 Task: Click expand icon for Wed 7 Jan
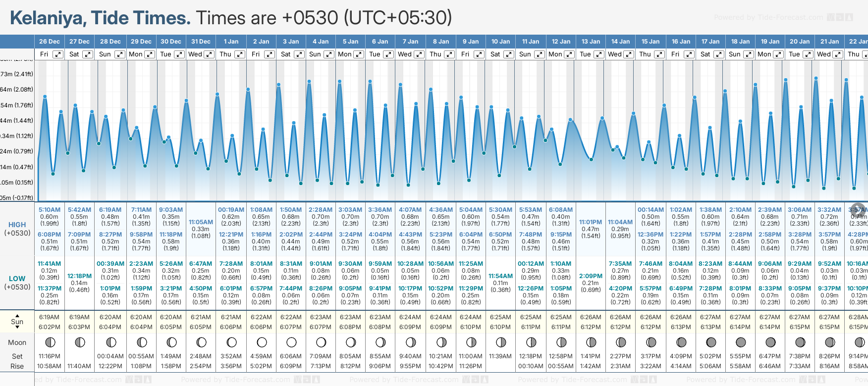coord(419,54)
